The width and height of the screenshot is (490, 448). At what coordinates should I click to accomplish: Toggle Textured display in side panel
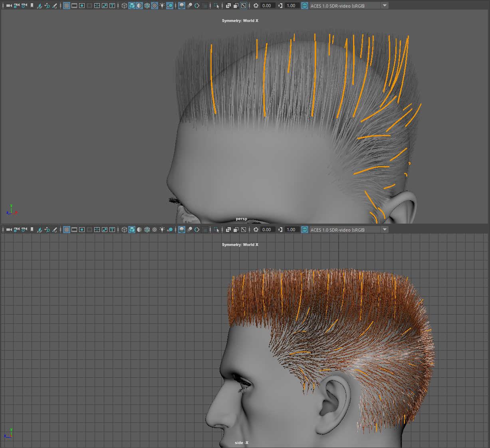coord(155,230)
